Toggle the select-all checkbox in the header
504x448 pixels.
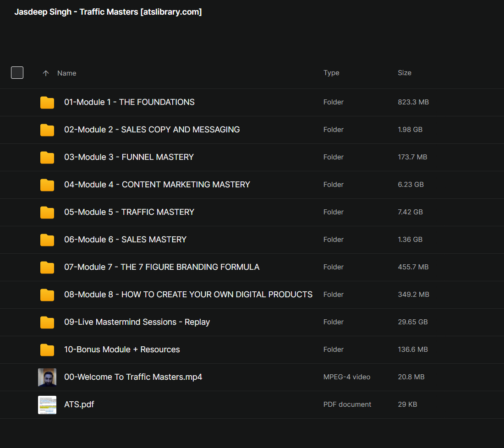click(x=17, y=73)
